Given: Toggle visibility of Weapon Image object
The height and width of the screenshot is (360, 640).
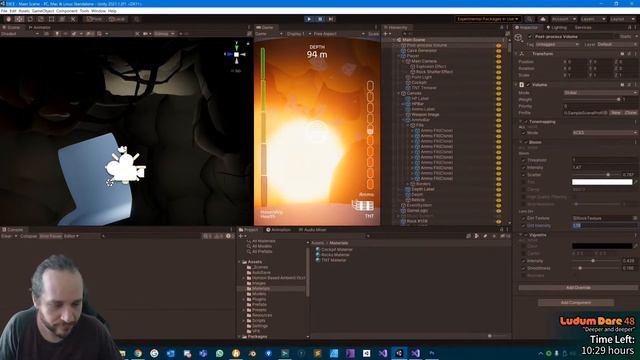Looking at the screenshot, I should (x=498, y=115).
